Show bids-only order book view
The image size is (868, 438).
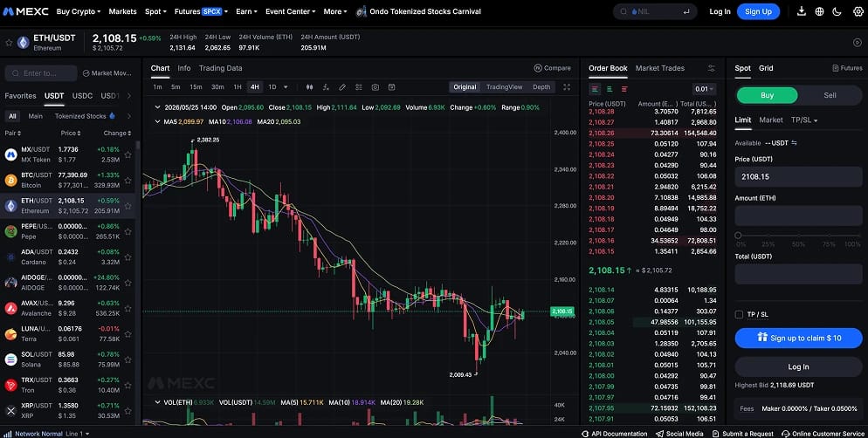(x=610, y=89)
